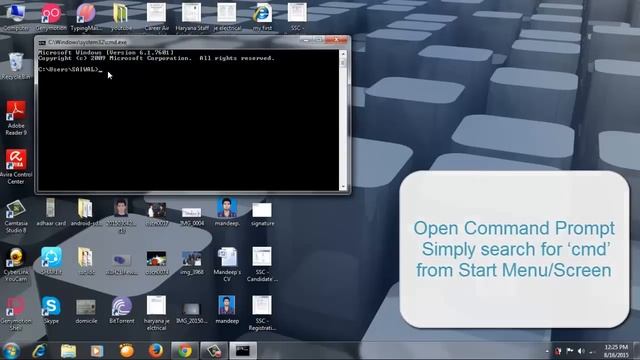Select the Career Air document icon
The width and height of the screenshot is (640, 360).
156,16
